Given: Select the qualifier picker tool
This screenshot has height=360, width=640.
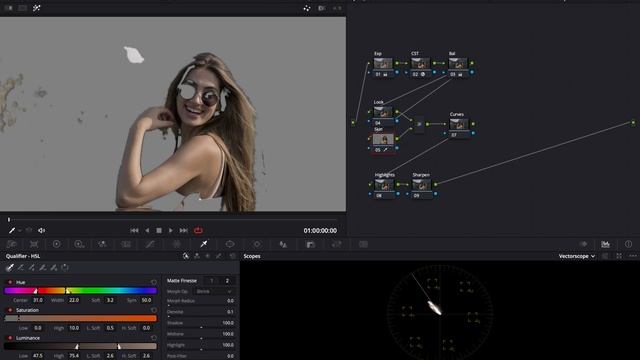Looking at the screenshot, I should coord(10,268).
